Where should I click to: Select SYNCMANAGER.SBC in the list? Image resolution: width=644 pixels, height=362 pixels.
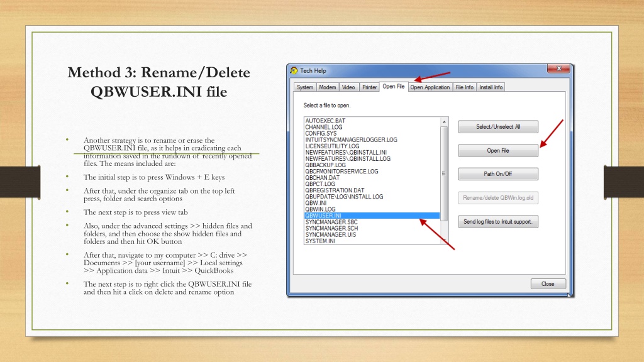point(331,222)
